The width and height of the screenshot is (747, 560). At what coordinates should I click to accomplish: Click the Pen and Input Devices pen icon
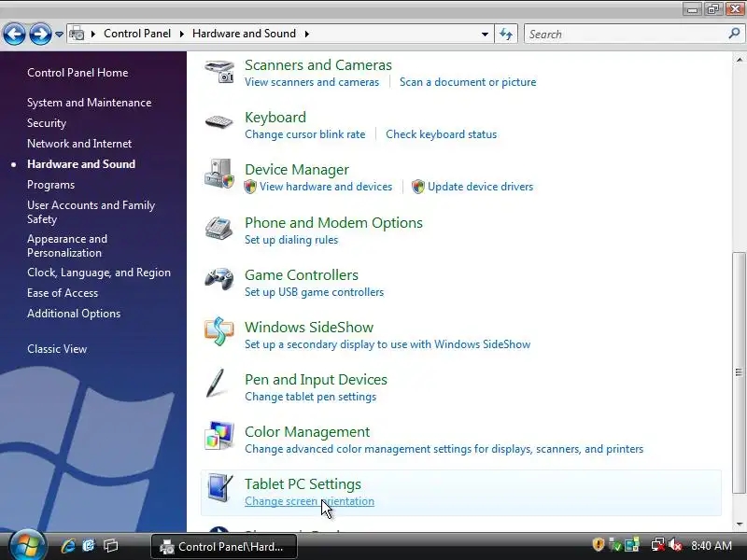click(216, 383)
